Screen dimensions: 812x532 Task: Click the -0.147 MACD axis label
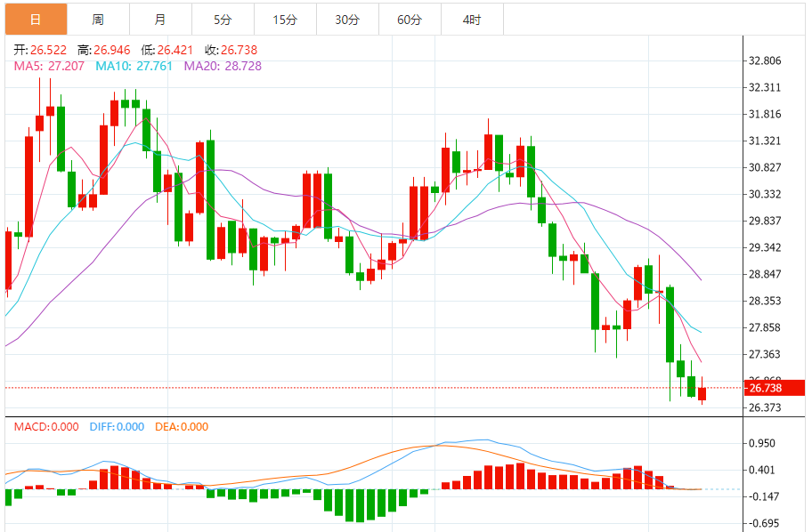[x=763, y=496]
